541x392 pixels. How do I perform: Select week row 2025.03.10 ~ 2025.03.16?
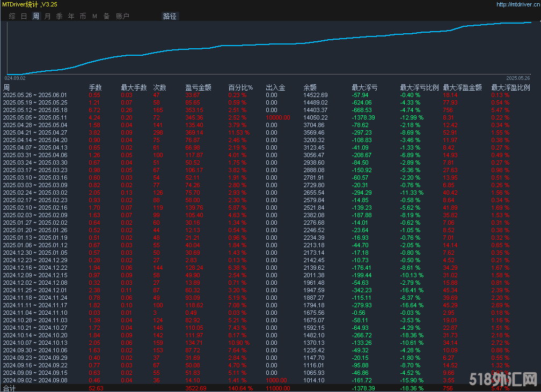click(270, 177)
